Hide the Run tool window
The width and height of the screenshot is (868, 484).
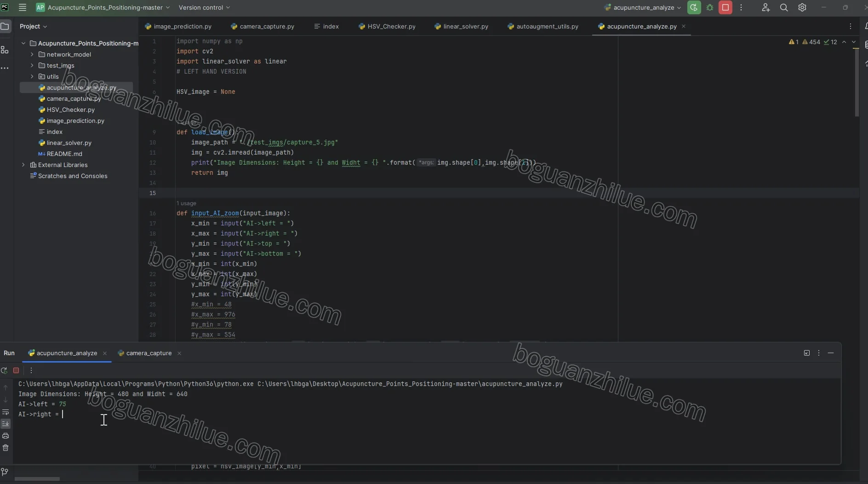point(831,353)
